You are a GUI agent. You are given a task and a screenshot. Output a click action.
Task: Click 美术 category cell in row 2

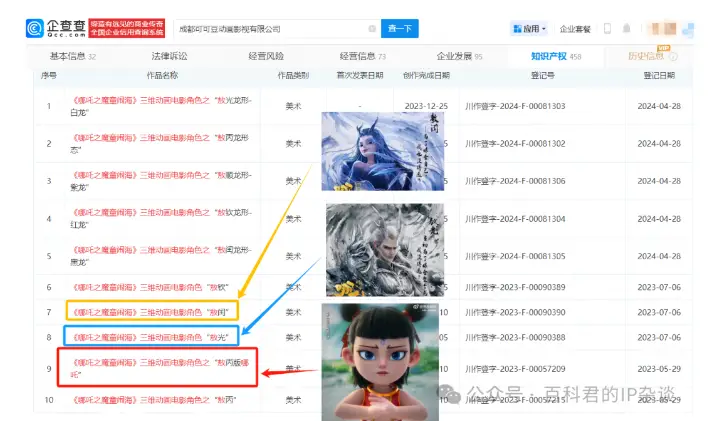293,144
